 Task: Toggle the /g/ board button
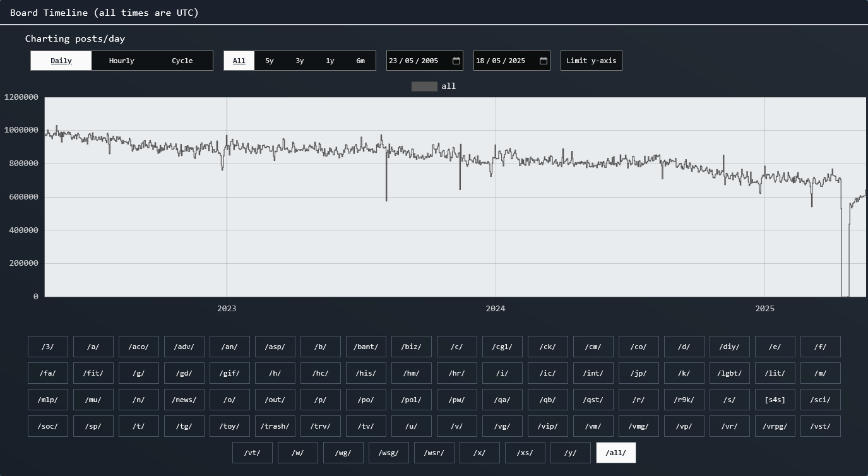139,373
